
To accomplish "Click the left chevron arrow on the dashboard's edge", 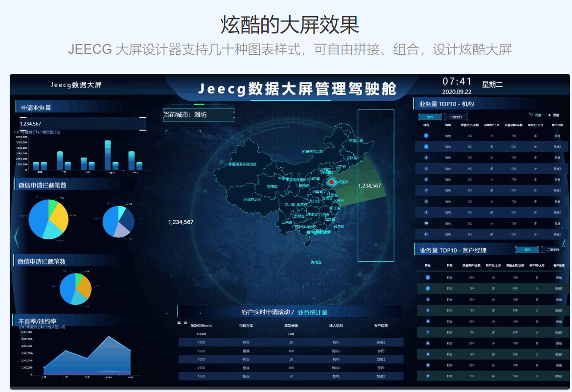I will (16, 237).
